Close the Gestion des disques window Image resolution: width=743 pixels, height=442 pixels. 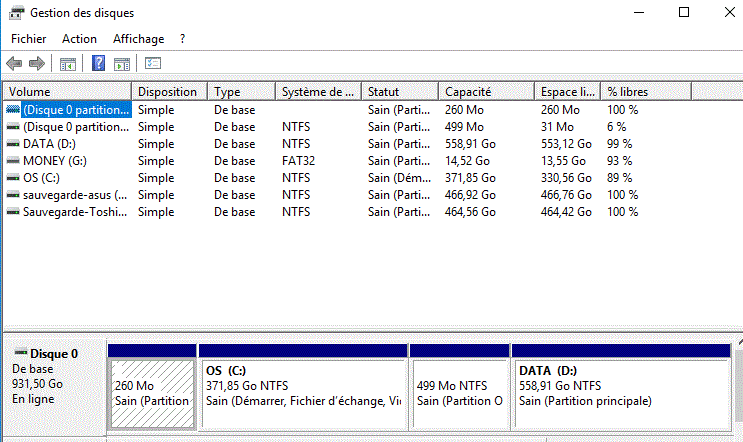pos(729,13)
